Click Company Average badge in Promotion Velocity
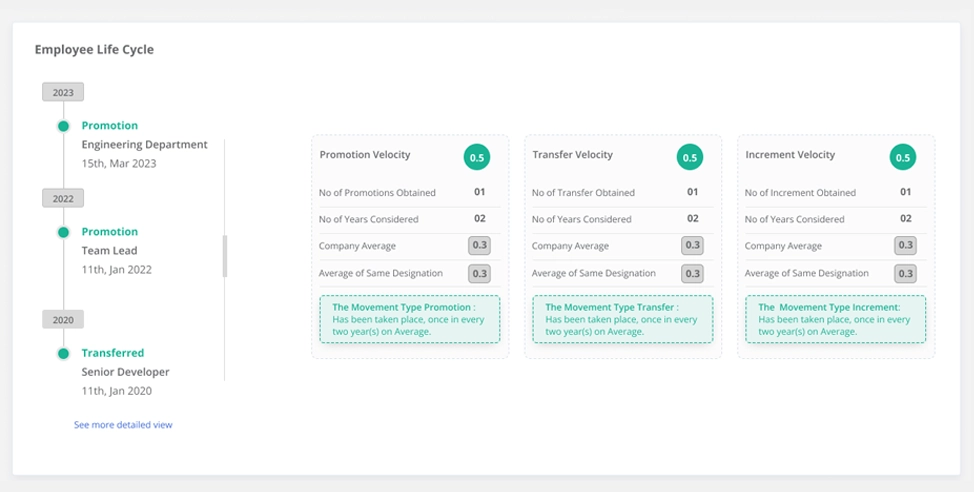Screen dimensions: 974x492 coord(479,245)
